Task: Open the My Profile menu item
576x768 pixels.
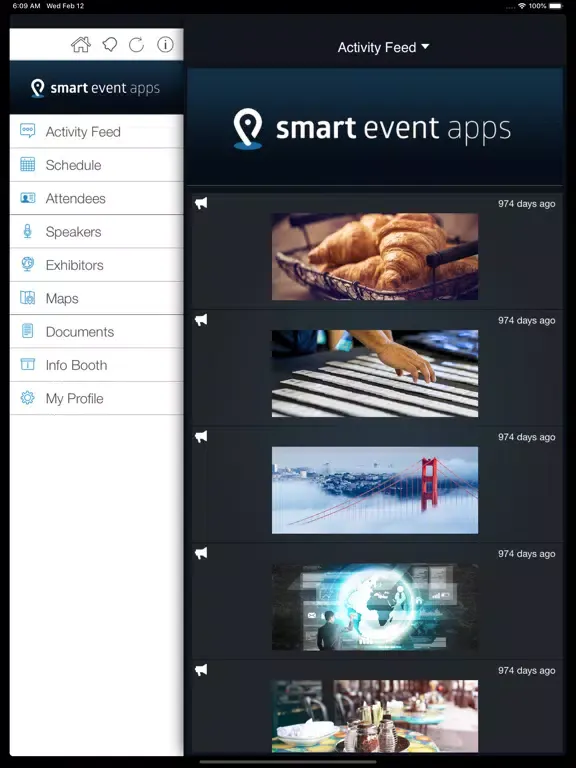Action: [x=96, y=398]
